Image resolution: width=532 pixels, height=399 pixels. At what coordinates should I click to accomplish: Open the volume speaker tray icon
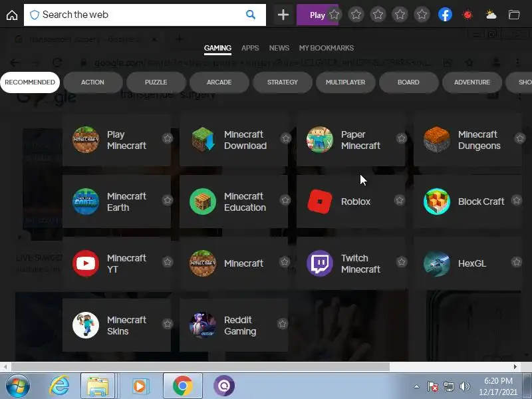tap(464, 386)
